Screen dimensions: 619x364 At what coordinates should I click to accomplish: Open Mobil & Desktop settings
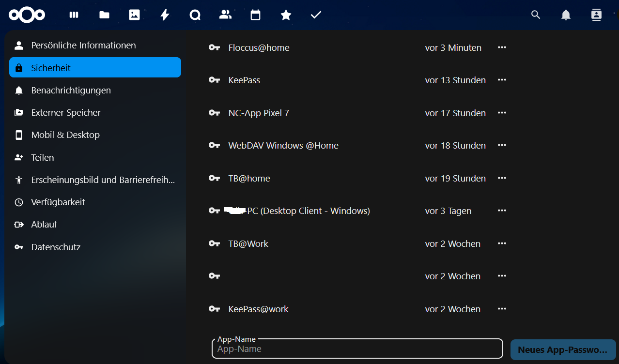click(95, 135)
